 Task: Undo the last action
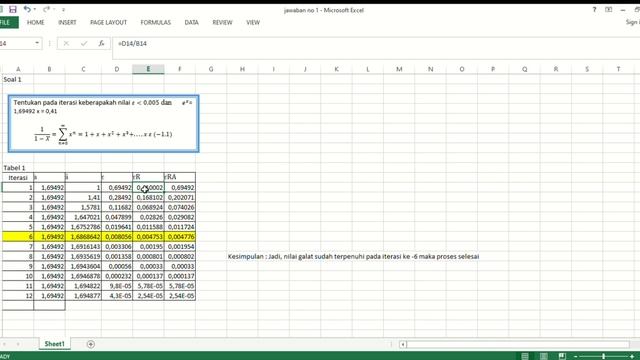coord(27,9)
